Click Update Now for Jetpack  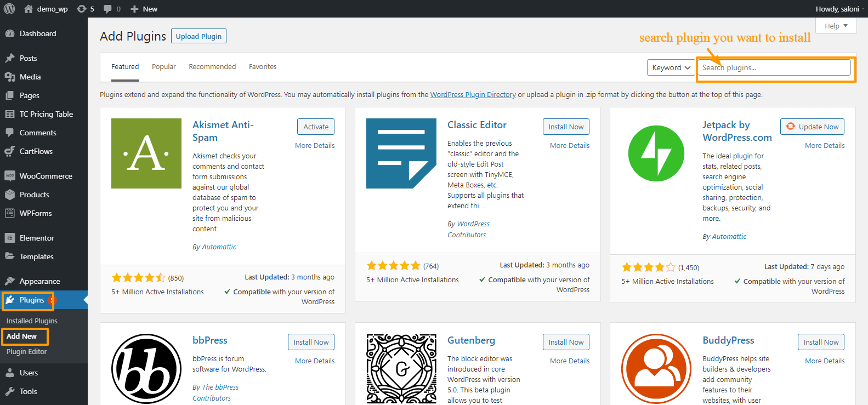coord(813,127)
